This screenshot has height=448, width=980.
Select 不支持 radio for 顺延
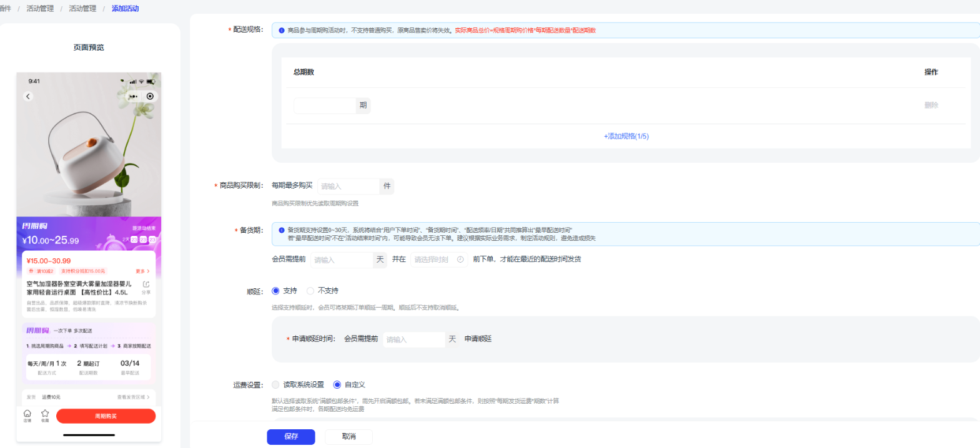(310, 291)
